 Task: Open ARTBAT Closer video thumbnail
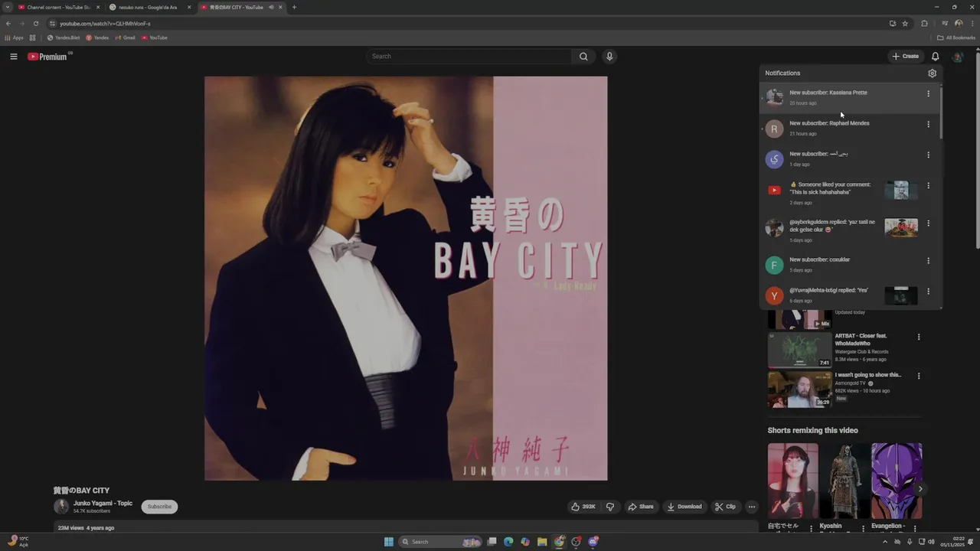click(x=799, y=350)
